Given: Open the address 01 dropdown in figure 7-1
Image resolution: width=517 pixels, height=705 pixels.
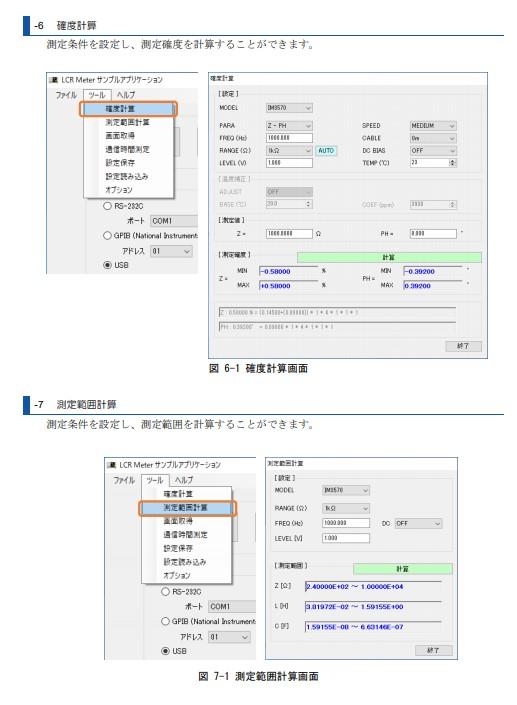Looking at the screenshot, I should [x=229, y=637].
